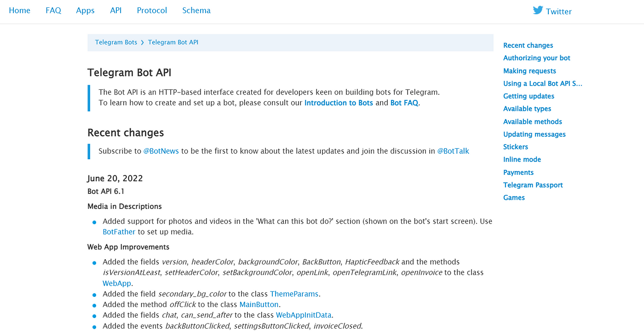Open the WebAppInitData class link

tap(304, 315)
